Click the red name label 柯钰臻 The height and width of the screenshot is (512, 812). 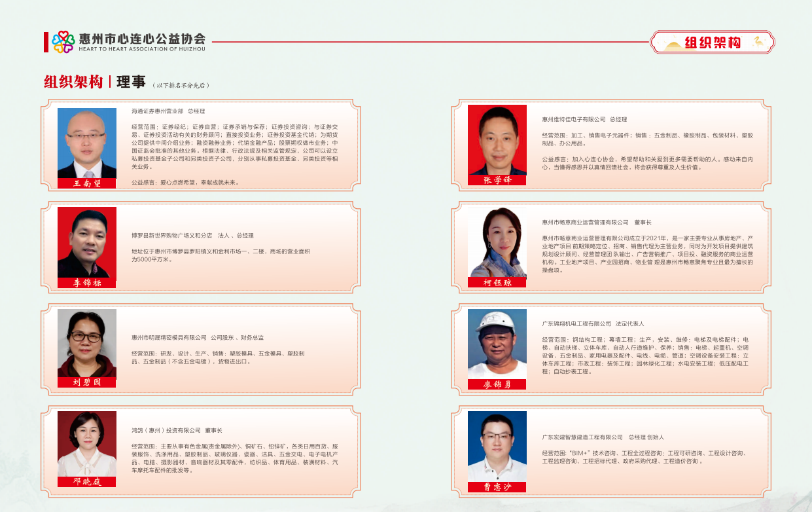coord(497,283)
